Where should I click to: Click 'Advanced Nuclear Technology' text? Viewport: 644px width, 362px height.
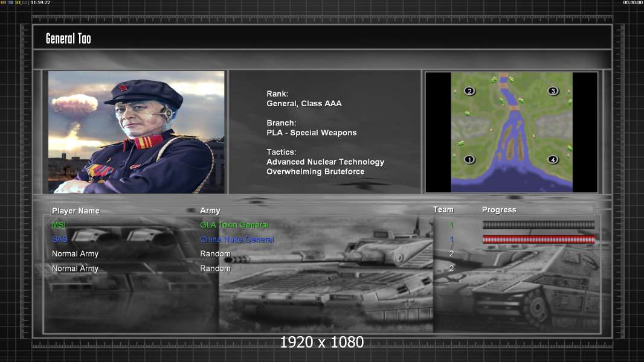tap(325, 162)
